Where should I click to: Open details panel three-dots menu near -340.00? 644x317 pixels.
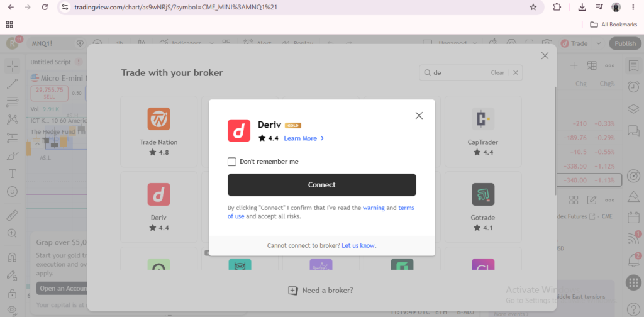click(x=609, y=200)
